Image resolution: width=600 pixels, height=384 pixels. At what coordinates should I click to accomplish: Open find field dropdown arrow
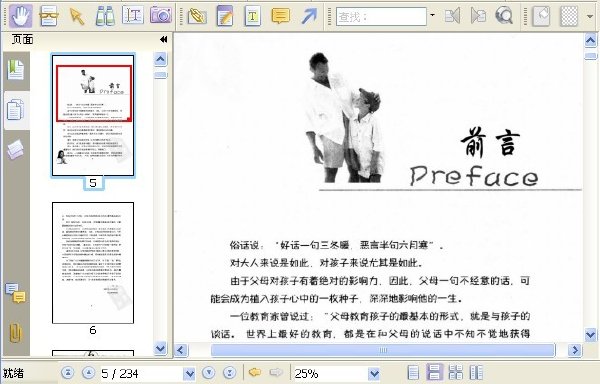click(x=432, y=15)
